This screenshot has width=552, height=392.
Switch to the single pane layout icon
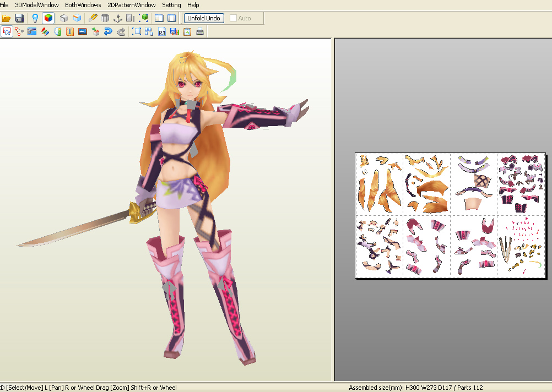pyautogui.click(x=172, y=18)
